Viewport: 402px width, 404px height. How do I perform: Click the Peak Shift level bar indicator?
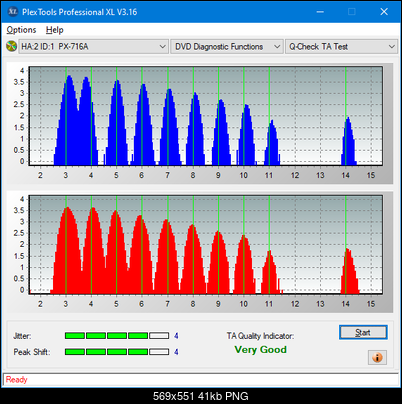pos(117,352)
